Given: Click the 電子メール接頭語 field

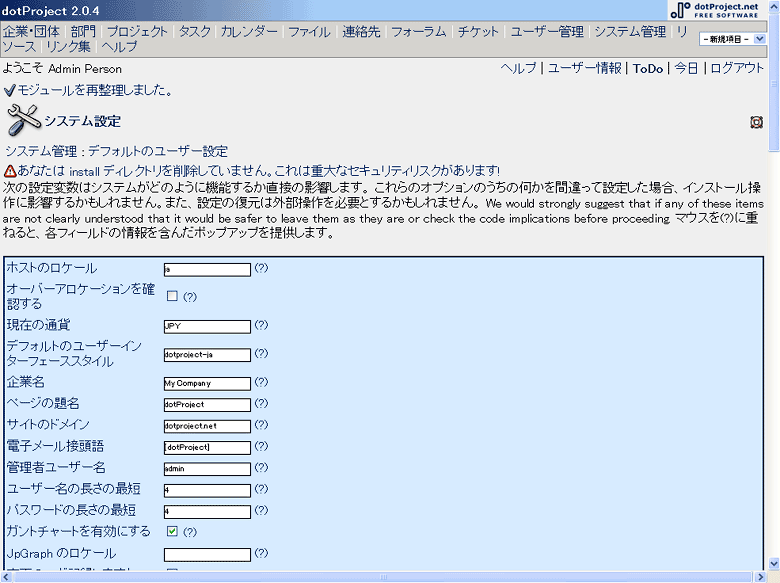Looking at the screenshot, I should [x=207, y=448].
